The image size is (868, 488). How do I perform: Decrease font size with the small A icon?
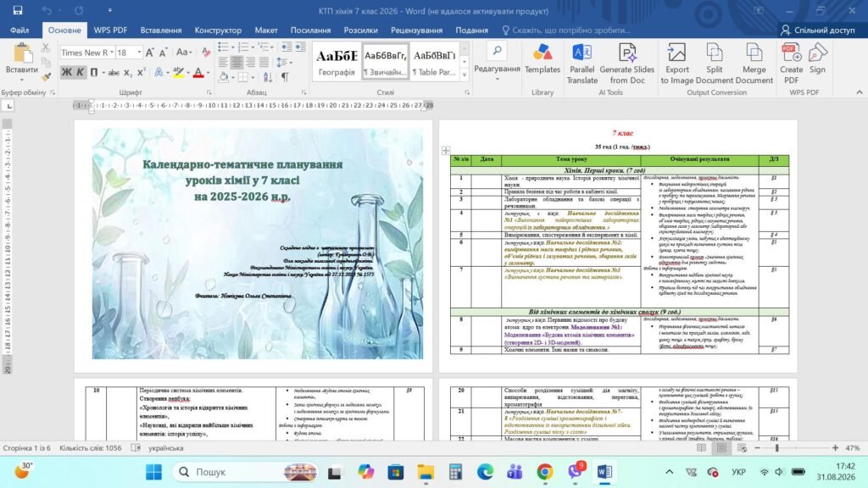coord(164,53)
